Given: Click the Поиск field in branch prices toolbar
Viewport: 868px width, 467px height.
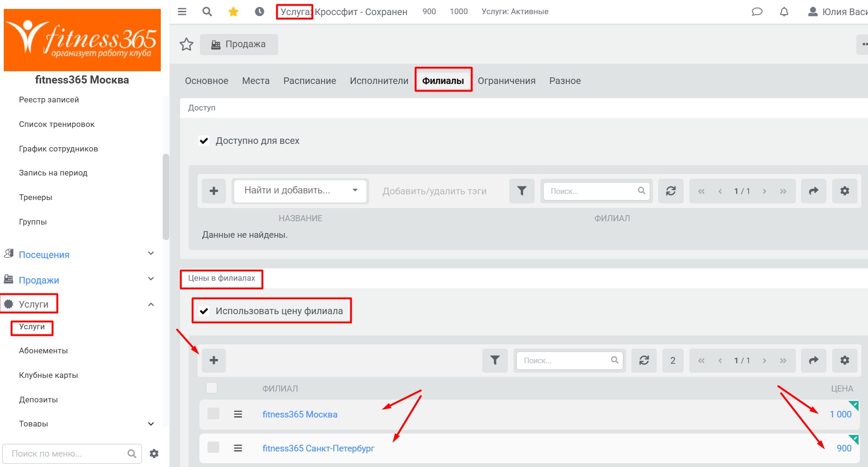Looking at the screenshot, I should pos(569,360).
